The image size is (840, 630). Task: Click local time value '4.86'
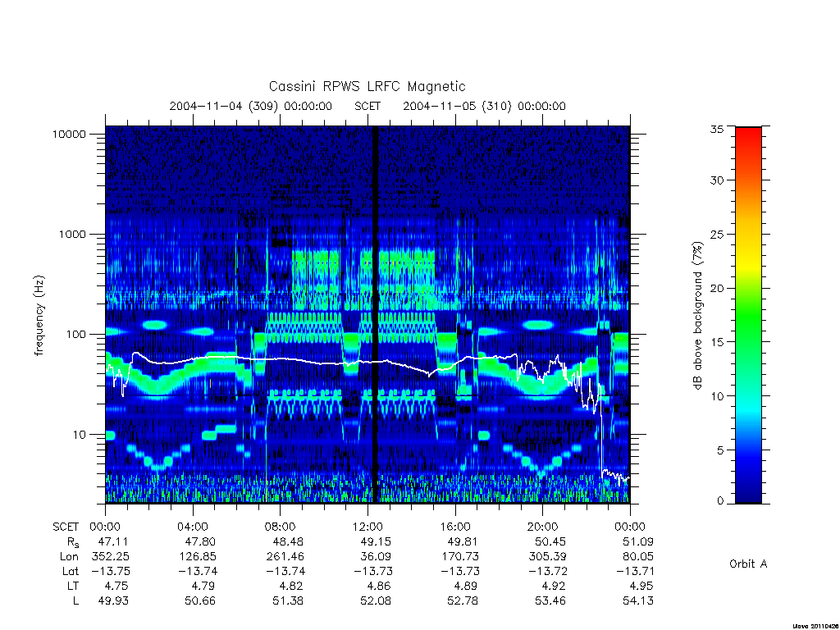[379, 586]
